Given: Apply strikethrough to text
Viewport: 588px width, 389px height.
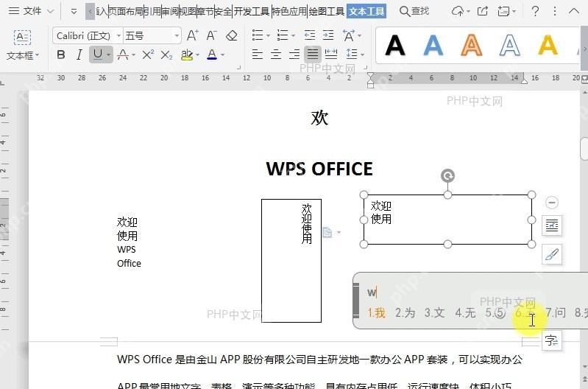Looking at the screenshot, I should (123, 55).
